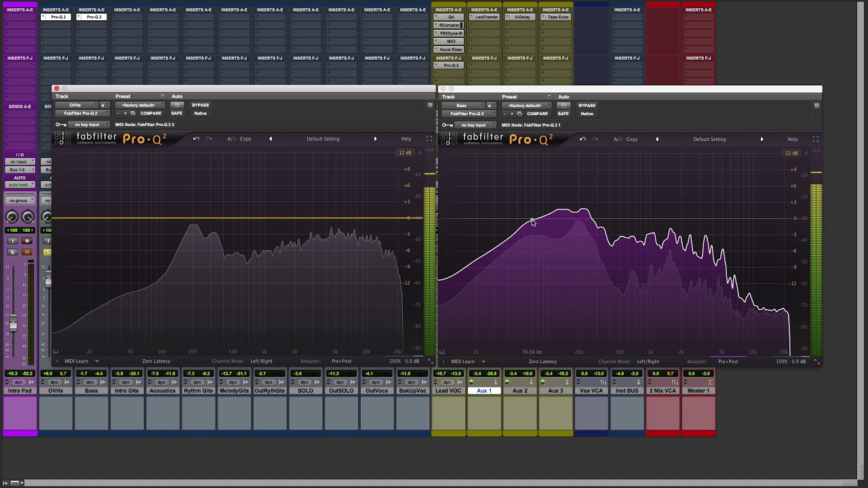
Task: Click left pan knob of Intro Pad
Action: point(12,217)
